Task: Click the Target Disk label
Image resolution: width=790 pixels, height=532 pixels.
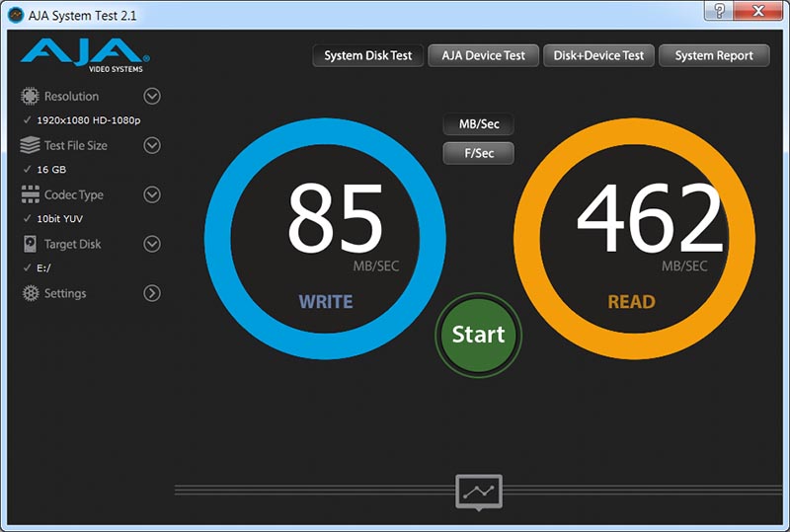Action: point(72,245)
